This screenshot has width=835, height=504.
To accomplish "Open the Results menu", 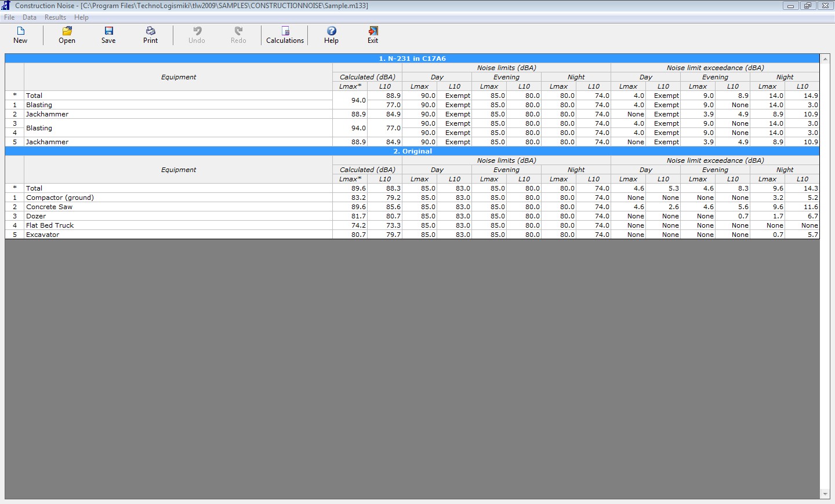I will pos(56,17).
